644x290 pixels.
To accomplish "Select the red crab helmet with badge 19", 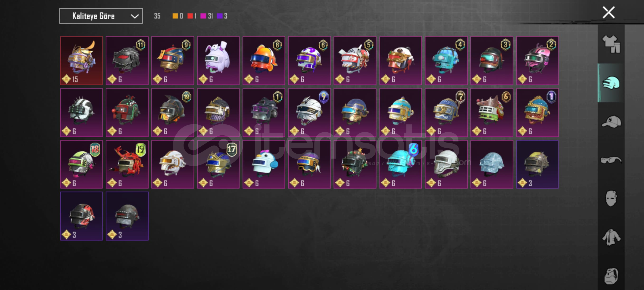I will [127, 164].
